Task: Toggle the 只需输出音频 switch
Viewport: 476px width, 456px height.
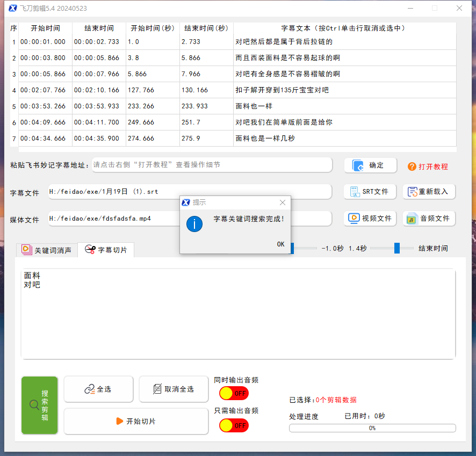Action: [x=234, y=425]
